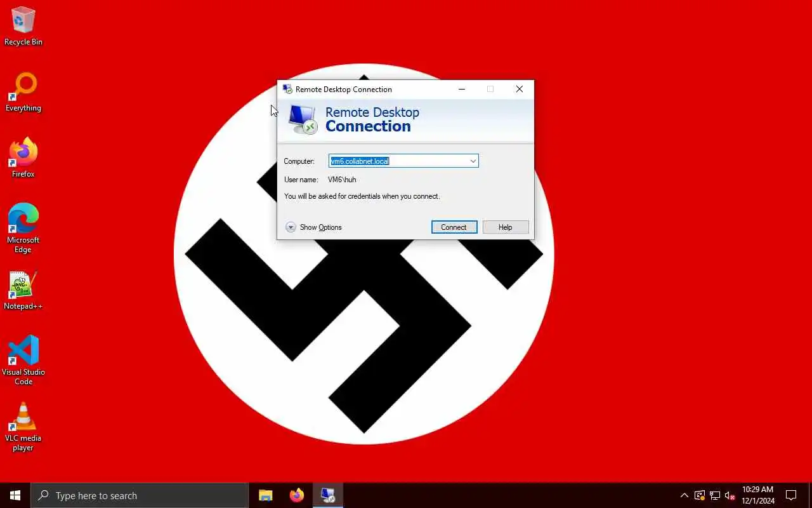Click the taskbar clock showing 10:29 AM
Viewport: 812px width, 508px height.
click(758, 495)
